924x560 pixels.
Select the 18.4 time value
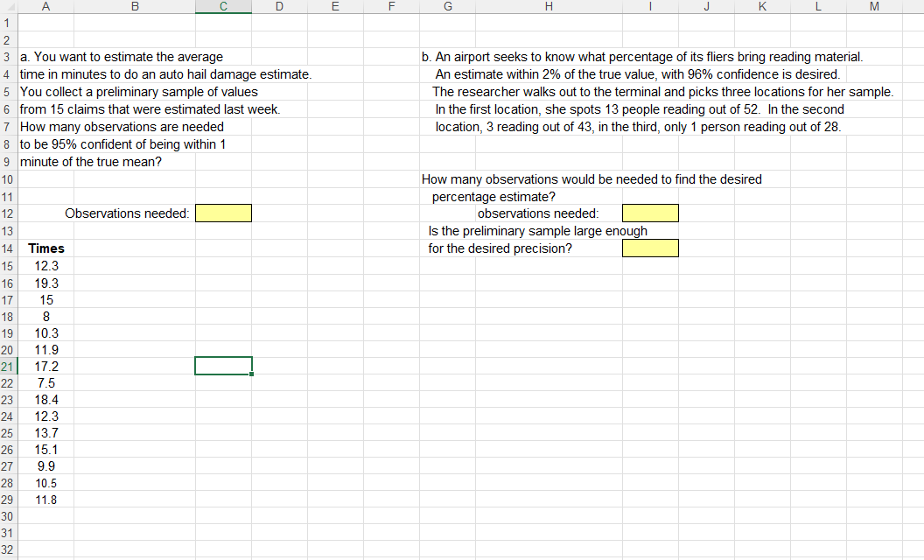(x=46, y=400)
